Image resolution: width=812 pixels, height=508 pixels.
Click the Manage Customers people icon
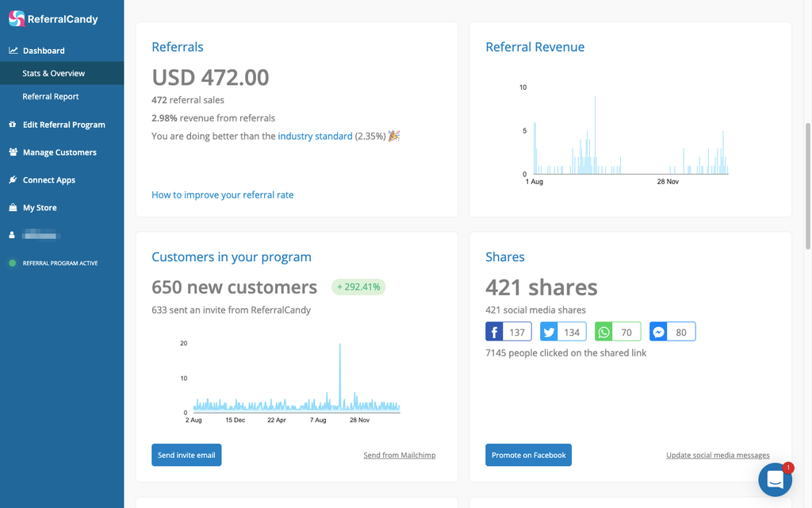point(13,152)
